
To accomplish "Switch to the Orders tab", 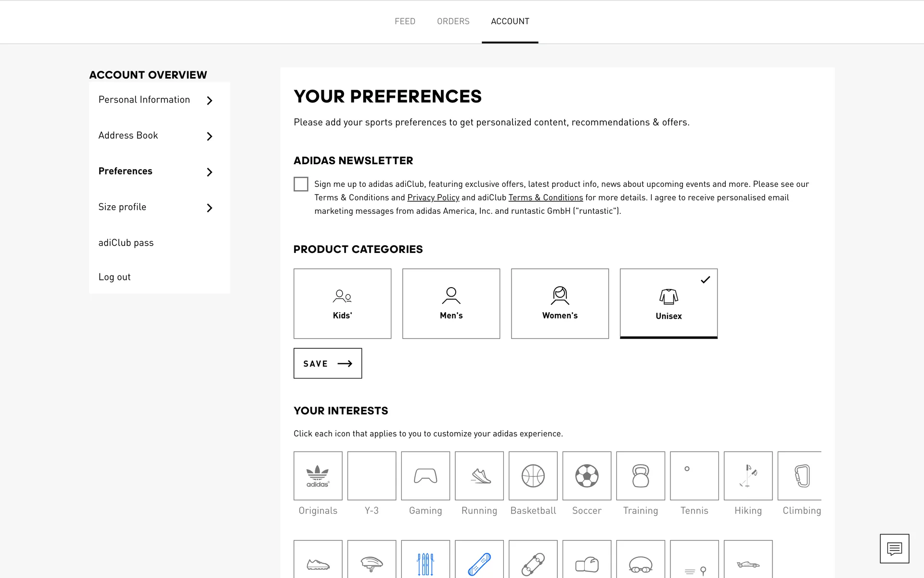I will [453, 21].
